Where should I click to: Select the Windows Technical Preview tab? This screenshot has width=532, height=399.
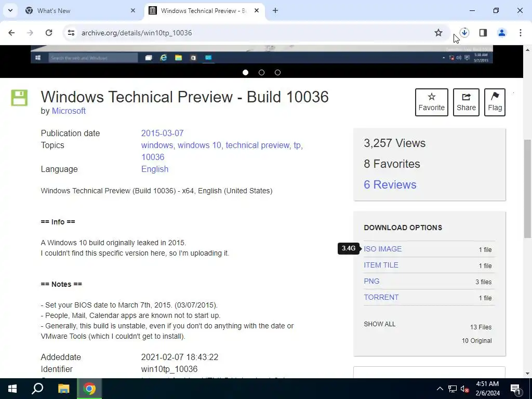(205, 10)
